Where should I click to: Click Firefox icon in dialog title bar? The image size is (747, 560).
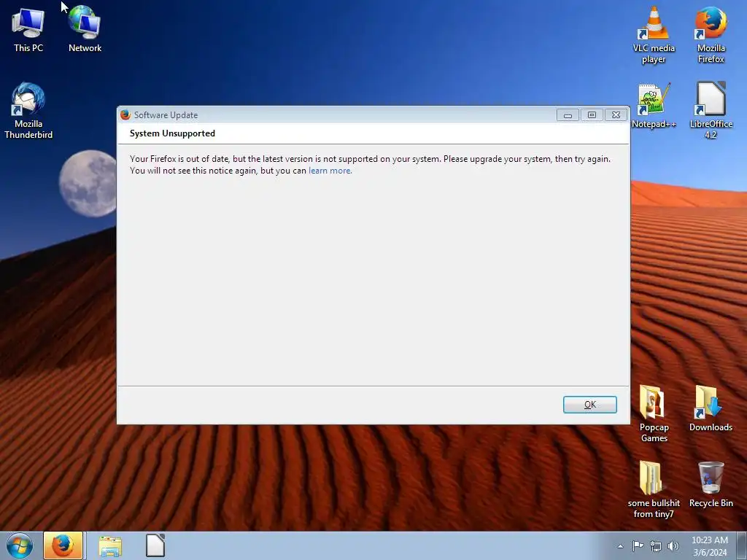tap(125, 114)
